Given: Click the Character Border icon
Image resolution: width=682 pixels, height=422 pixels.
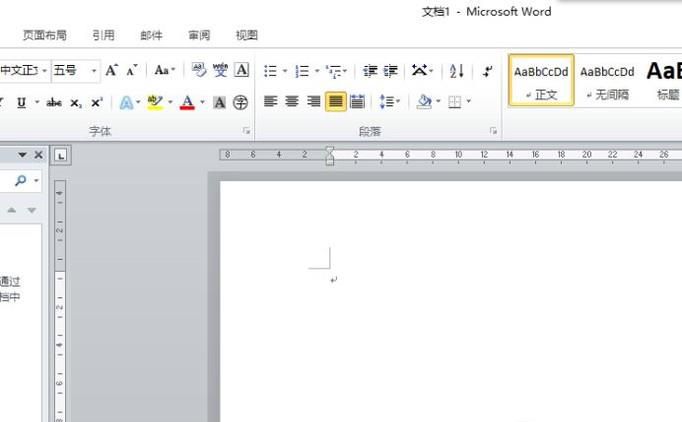Looking at the screenshot, I should click(x=241, y=70).
